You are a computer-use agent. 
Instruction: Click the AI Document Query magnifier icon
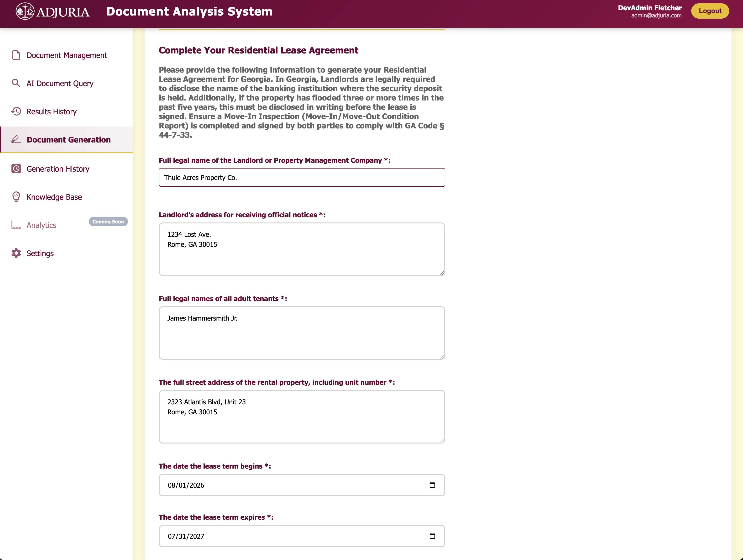[16, 83]
